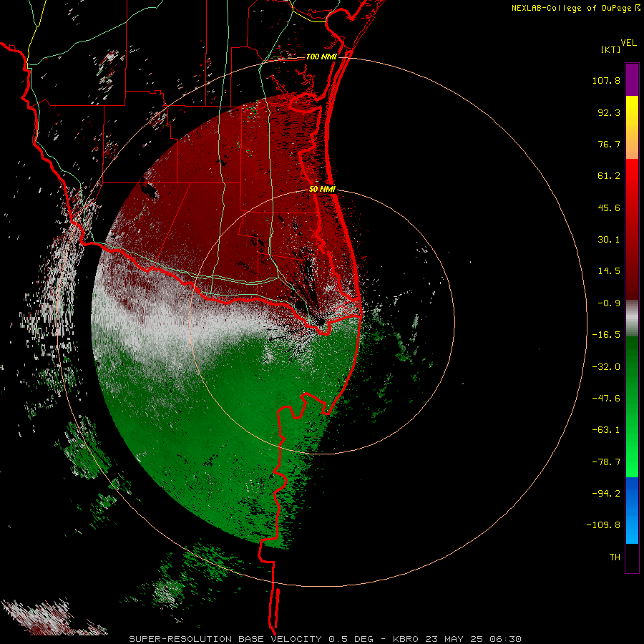644x644 pixels.
Task: Click the gray near-zero segment of the color bar
Action: [x=632, y=318]
